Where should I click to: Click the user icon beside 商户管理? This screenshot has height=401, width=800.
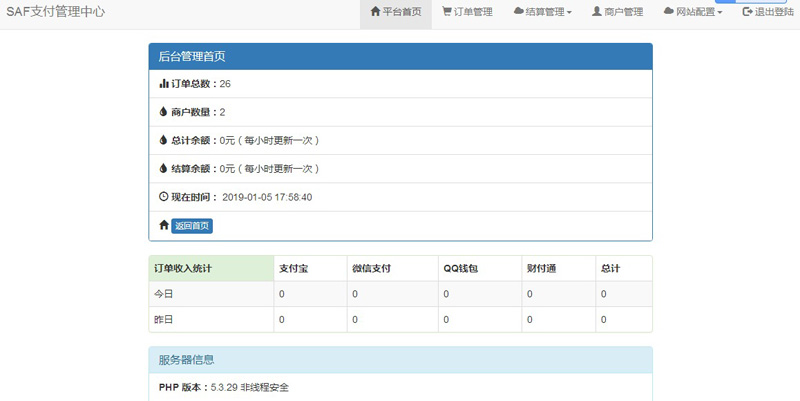597,12
